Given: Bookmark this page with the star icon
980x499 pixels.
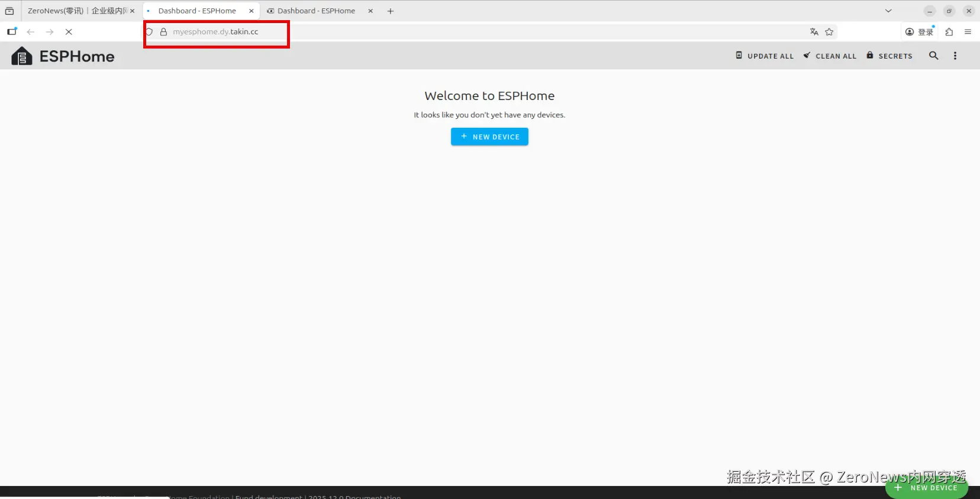Looking at the screenshot, I should coord(829,32).
